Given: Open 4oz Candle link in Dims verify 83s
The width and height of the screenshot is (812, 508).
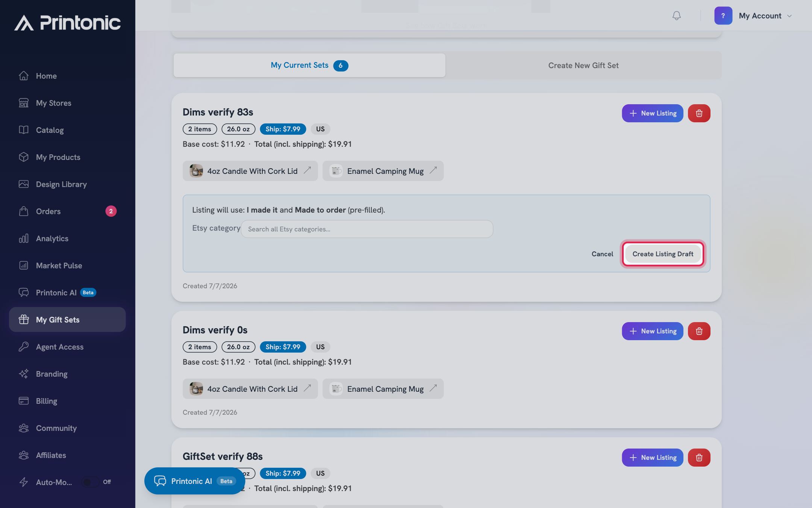Looking at the screenshot, I should 250,171.
